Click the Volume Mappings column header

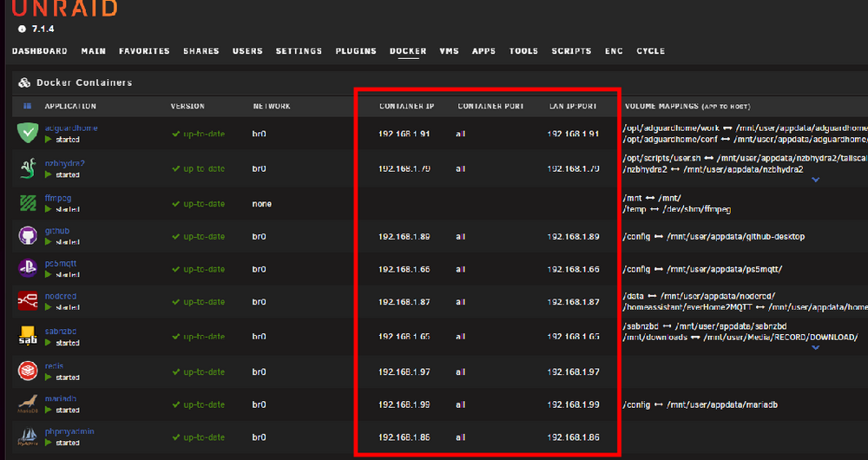click(687, 106)
